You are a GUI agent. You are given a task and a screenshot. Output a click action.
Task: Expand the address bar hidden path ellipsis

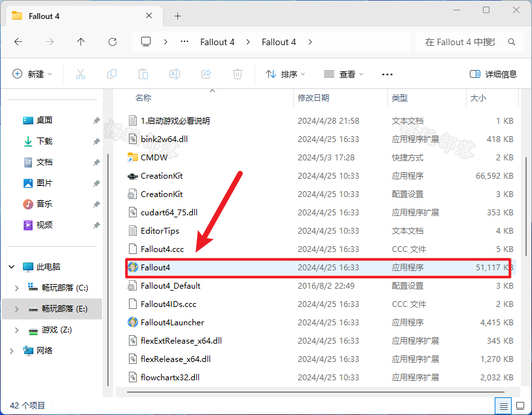185,42
